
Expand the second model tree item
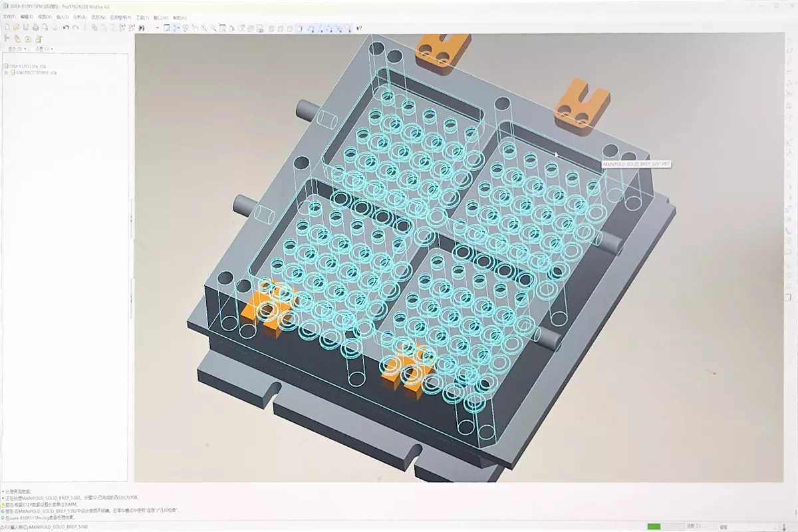(5, 72)
